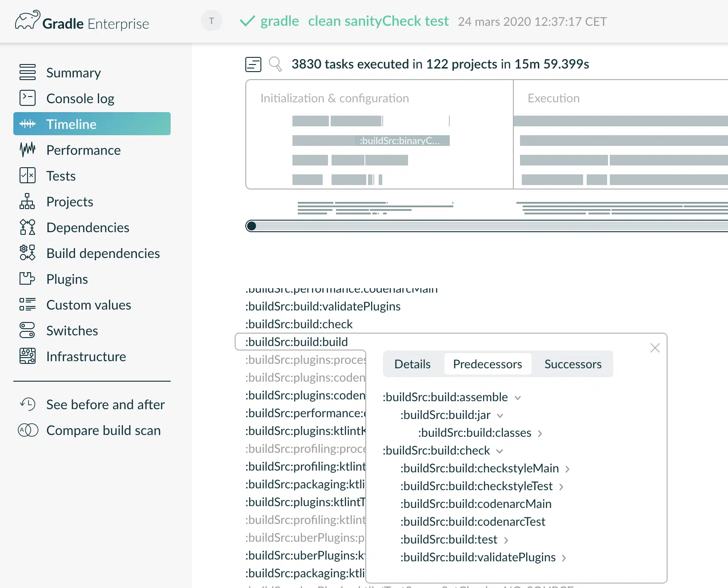Click the Infrastructure panel icon

tap(28, 356)
